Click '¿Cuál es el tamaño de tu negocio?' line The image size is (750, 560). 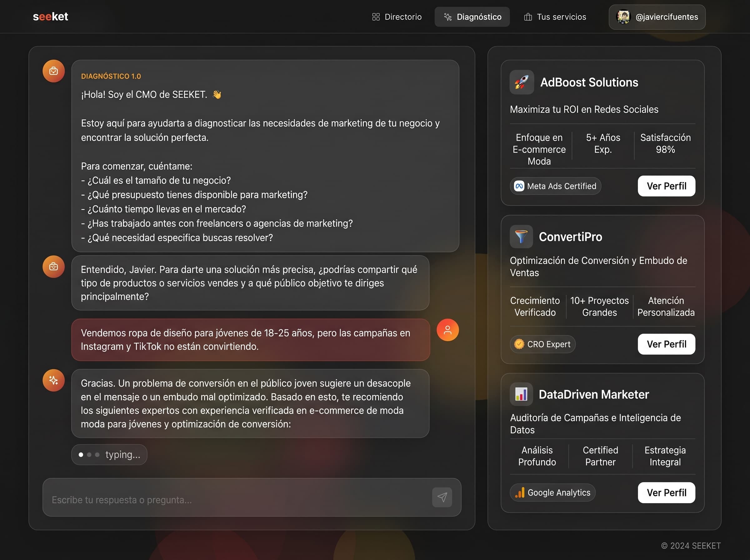[156, 180]
